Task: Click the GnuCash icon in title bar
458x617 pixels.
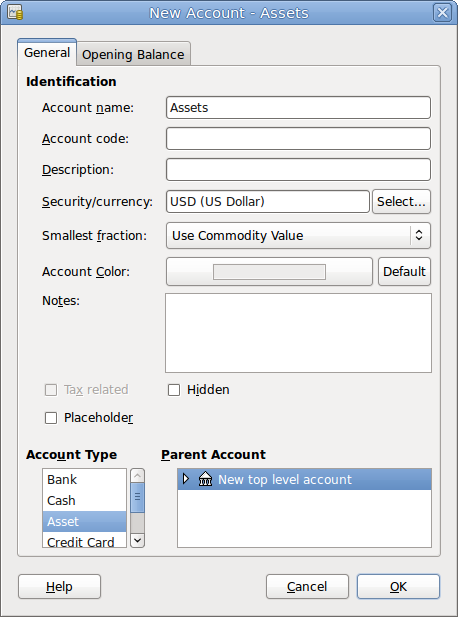Action: point(15,13)
